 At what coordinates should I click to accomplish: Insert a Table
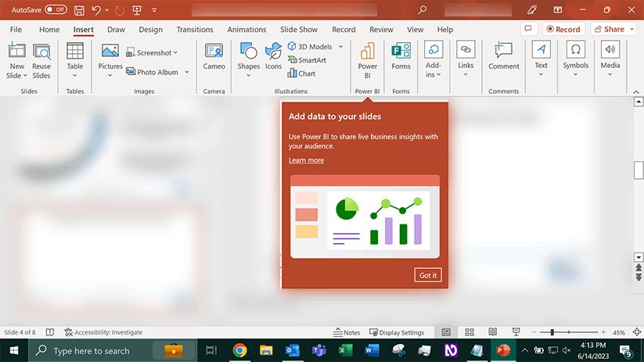75,60
